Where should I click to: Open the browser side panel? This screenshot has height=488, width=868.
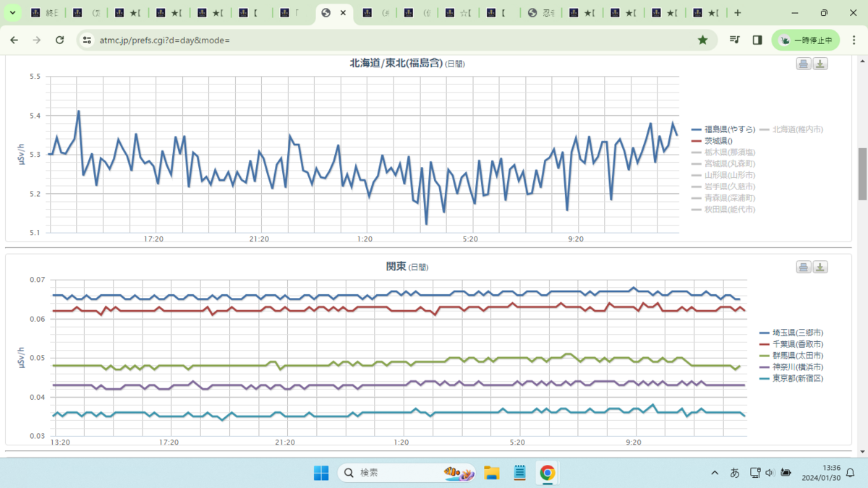click(x=757, y=40)
